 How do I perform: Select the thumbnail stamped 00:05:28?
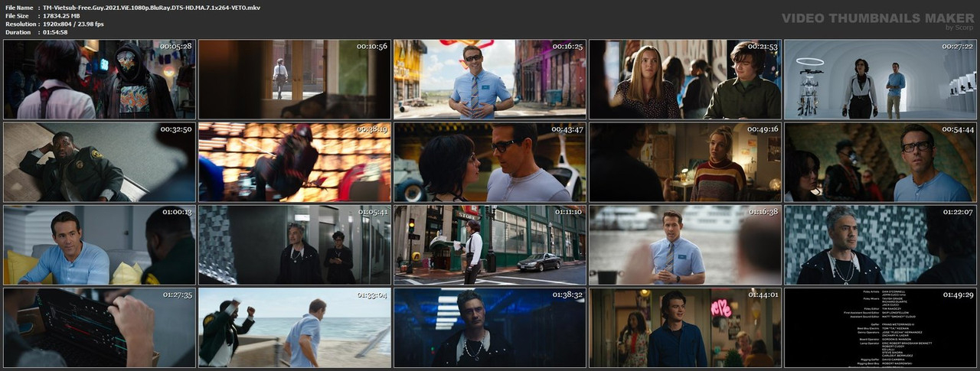[100, 80]
